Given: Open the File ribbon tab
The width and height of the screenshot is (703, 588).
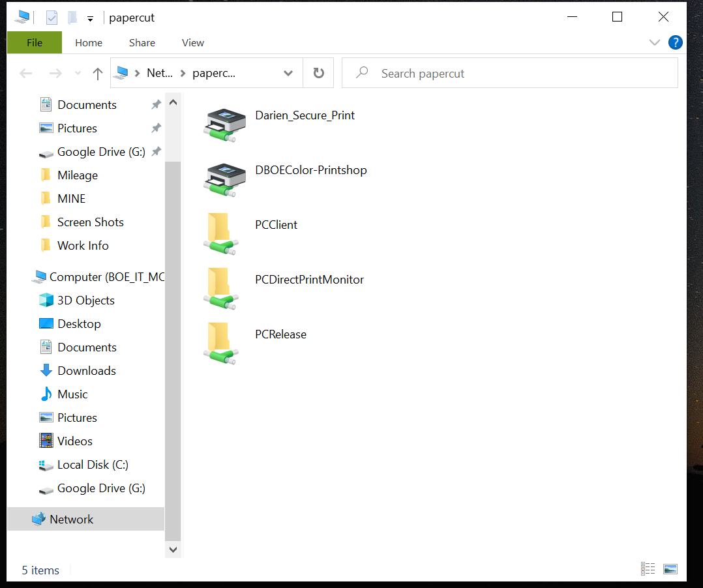Looking at the screenshot, I should [x=35, y=42].
